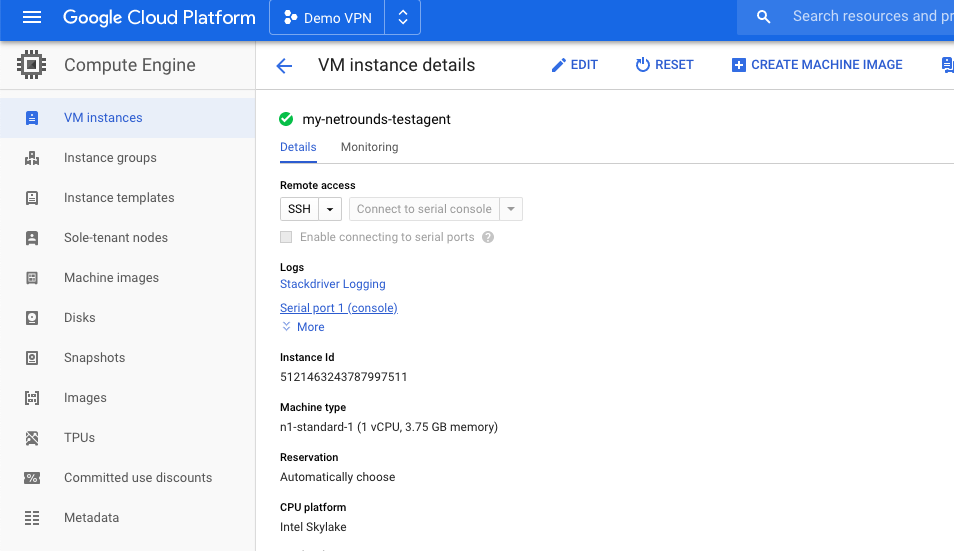The image size is (954, 551).
Task: Click the n1-standard-1 machine type text
Action: coord(389,427)
